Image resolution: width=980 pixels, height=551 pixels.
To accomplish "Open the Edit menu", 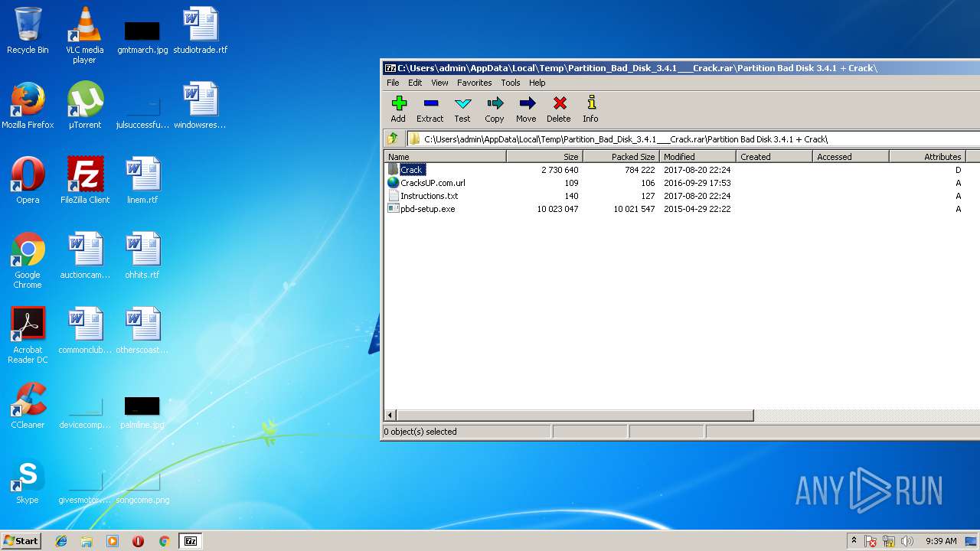I will [415, 83].
